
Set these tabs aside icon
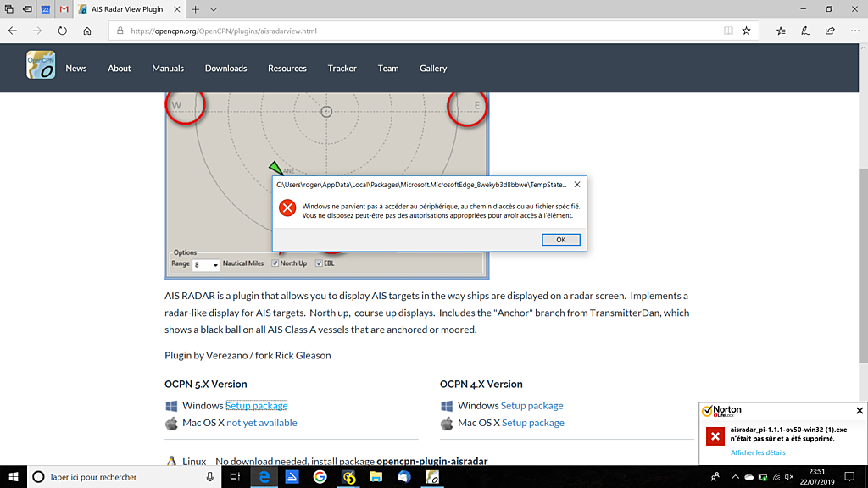[27, 9]
